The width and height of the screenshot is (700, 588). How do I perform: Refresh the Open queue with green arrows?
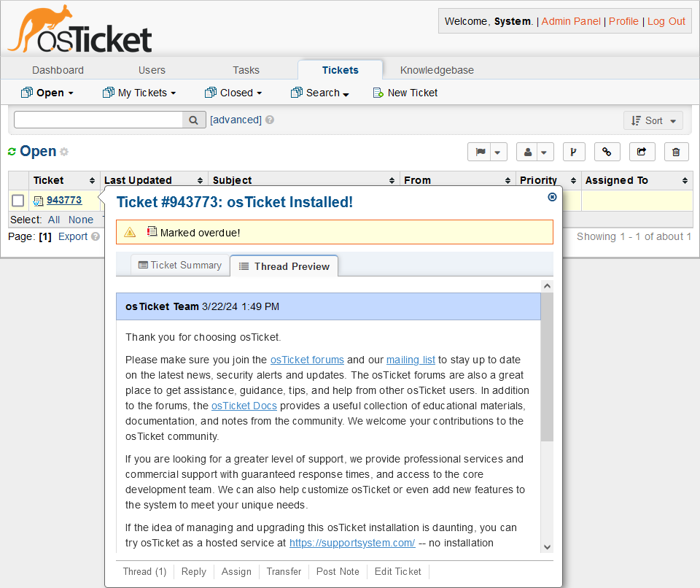coord(12,152)
